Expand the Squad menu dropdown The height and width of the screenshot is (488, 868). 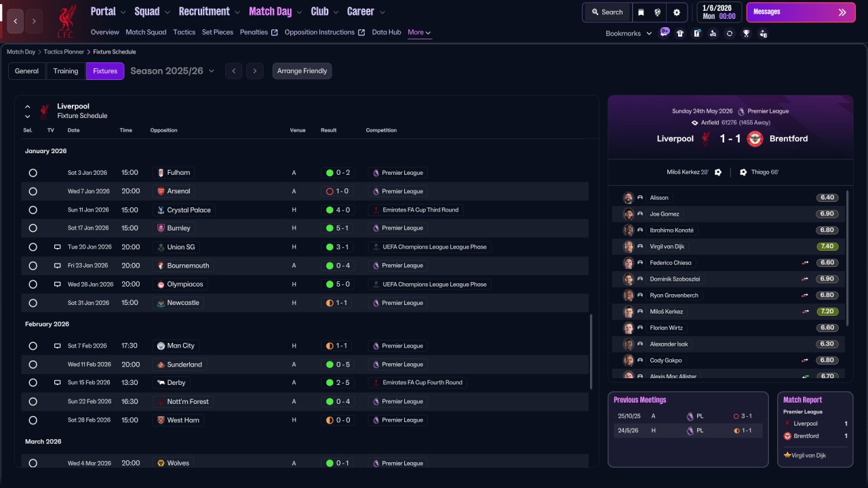click(167, 12)
